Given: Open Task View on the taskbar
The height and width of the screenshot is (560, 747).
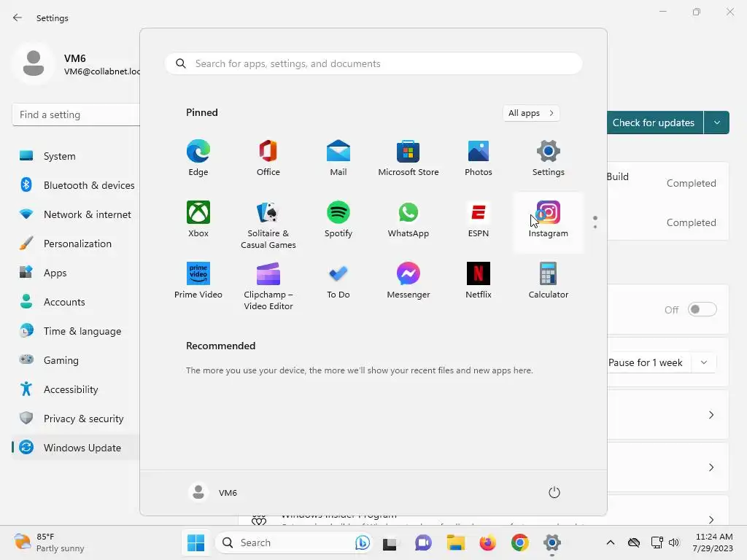Looking at the screenshot, I should (x=390, y=542).
